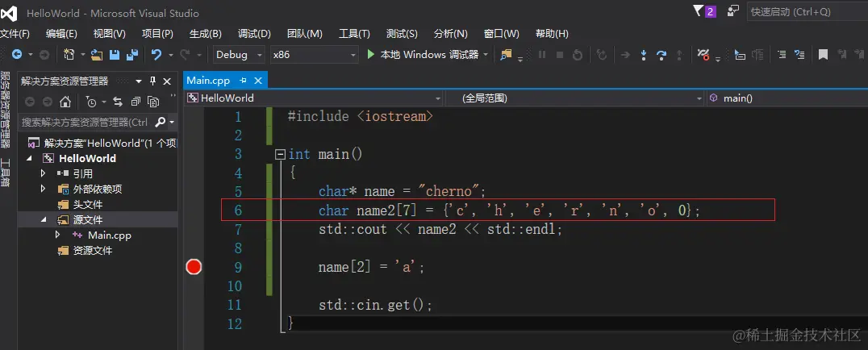Viewport: 868px width, 350px height.
Task: Click the New Project toolbar icon
Action: point(69,55)
